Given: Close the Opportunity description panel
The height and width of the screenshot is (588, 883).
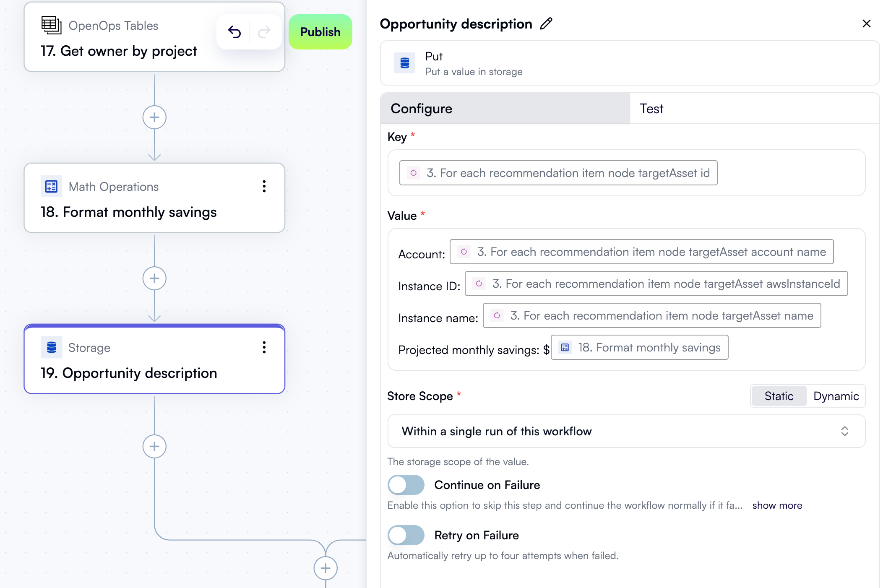Looking at the screenshot, I should click(x=866, y=23).
